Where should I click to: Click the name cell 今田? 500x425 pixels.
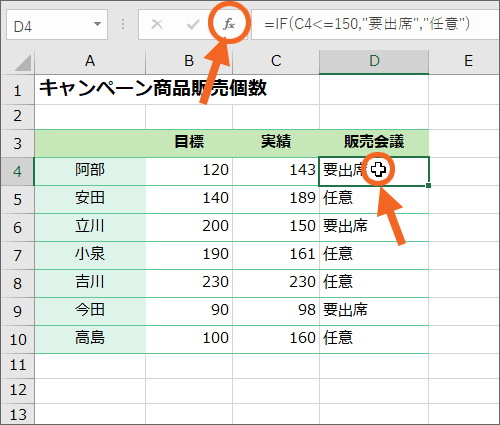click(x=90, y=311)
